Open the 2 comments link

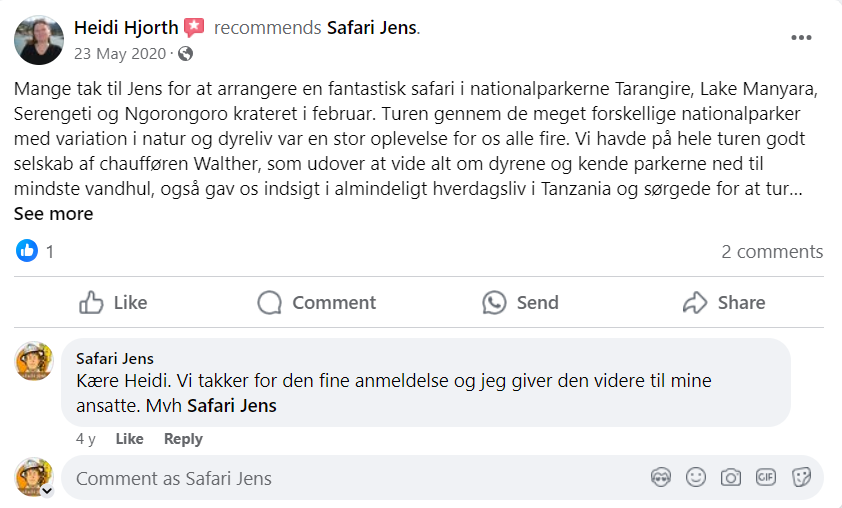tap(772, 252)
